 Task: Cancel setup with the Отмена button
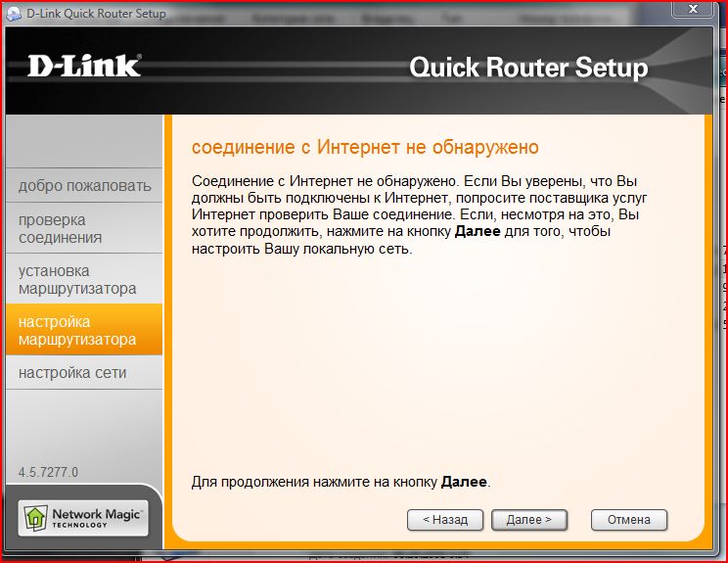628,520
